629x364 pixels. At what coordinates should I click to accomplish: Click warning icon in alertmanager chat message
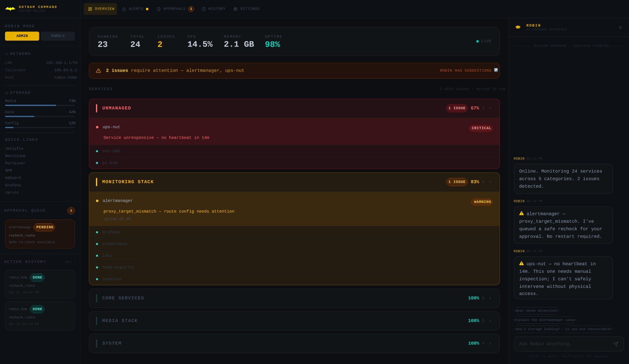pyautogui.click(x=521, y=213)
